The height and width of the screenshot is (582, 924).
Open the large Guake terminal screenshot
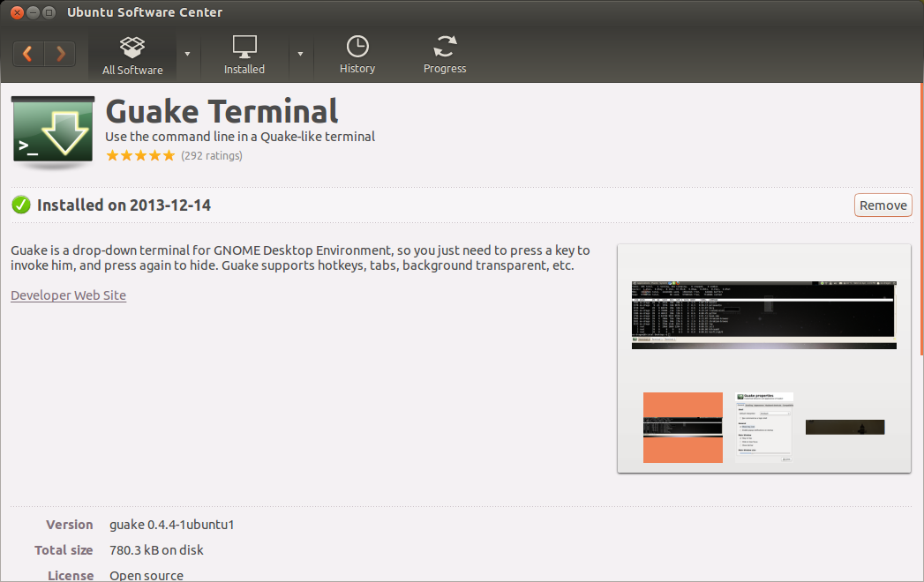pos(763,315)
